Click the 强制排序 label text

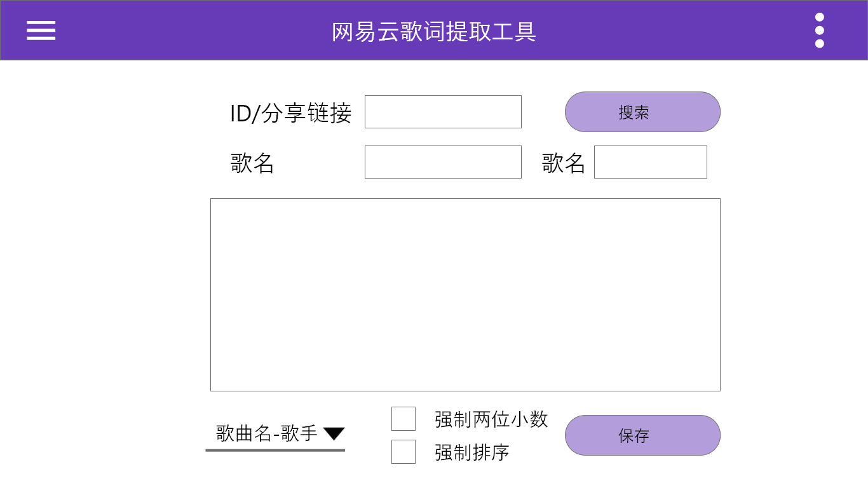[x=472, y=452]
